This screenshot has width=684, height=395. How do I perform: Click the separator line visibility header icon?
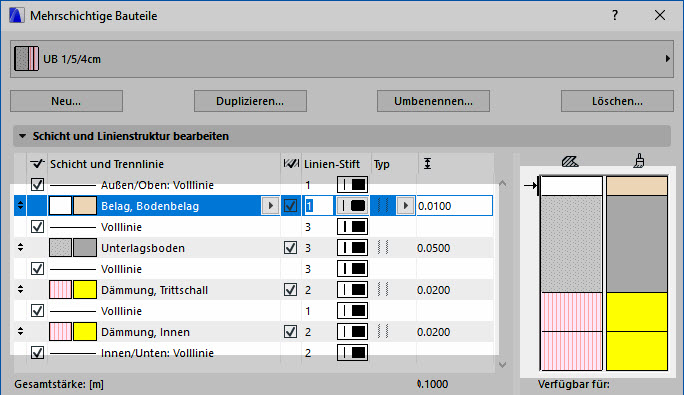point(38,164)
